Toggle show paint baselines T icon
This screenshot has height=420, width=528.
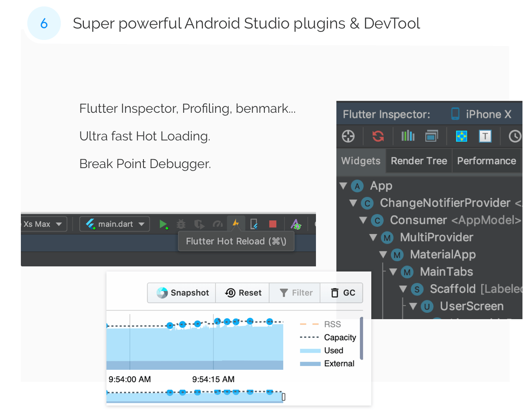point(485,136)
